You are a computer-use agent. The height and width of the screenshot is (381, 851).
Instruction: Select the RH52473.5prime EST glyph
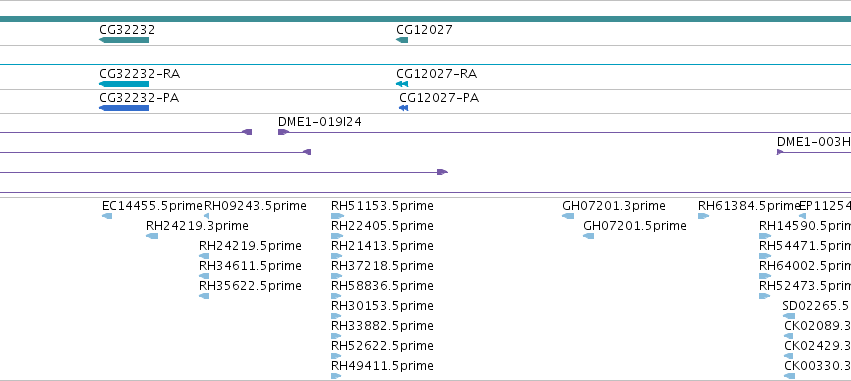pyautogui.click(x=764, y=296)
